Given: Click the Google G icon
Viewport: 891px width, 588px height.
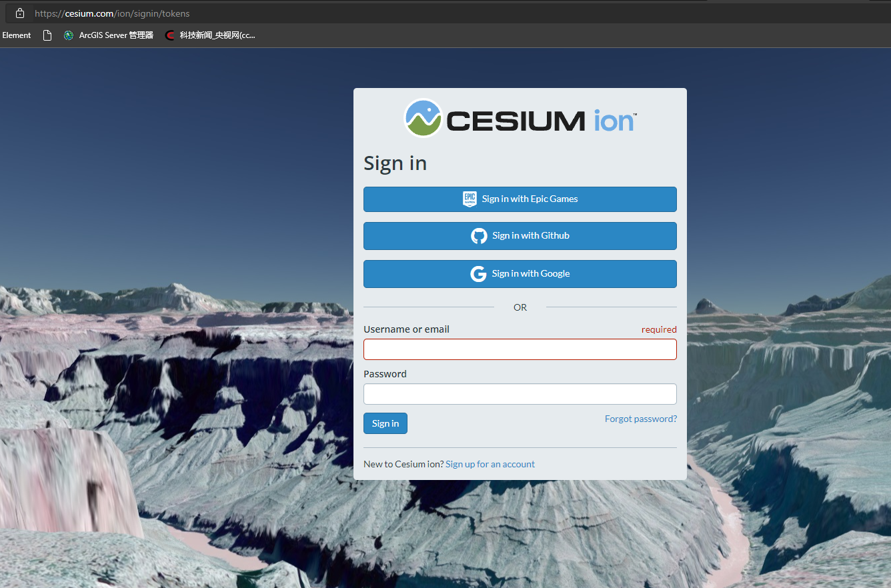Looking at the screenshot, I should tap(478, 273).
